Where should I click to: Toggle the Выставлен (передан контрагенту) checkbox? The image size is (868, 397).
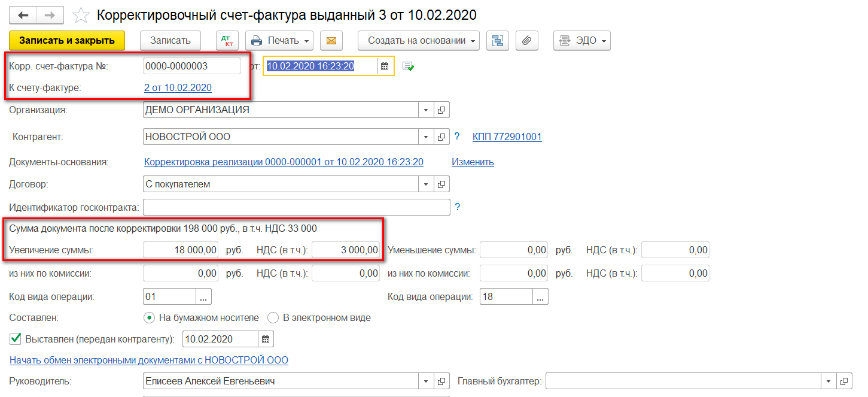16,339
